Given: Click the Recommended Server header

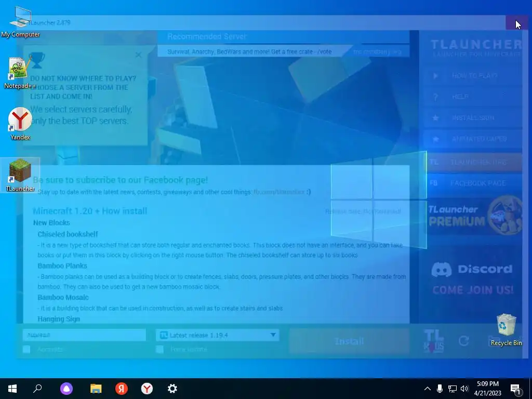Looking at the screenshot, I should pyautogui.click(x=207, y=36).
